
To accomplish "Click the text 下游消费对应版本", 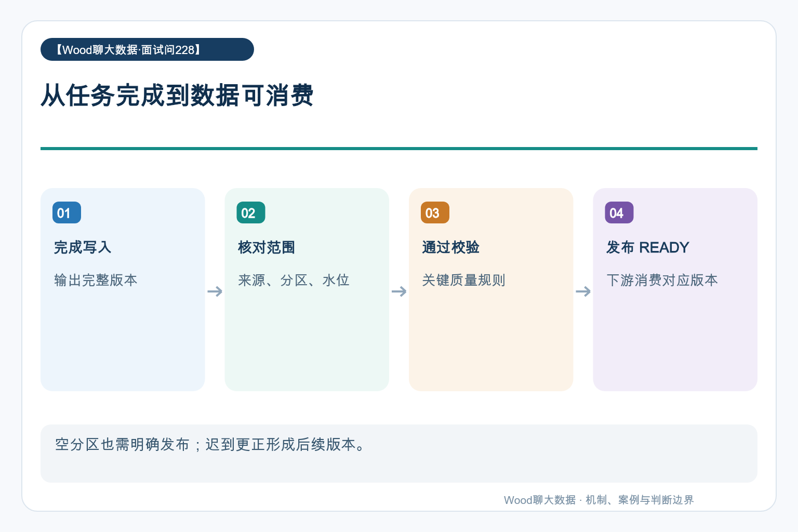I will click(x=662, y=280).
